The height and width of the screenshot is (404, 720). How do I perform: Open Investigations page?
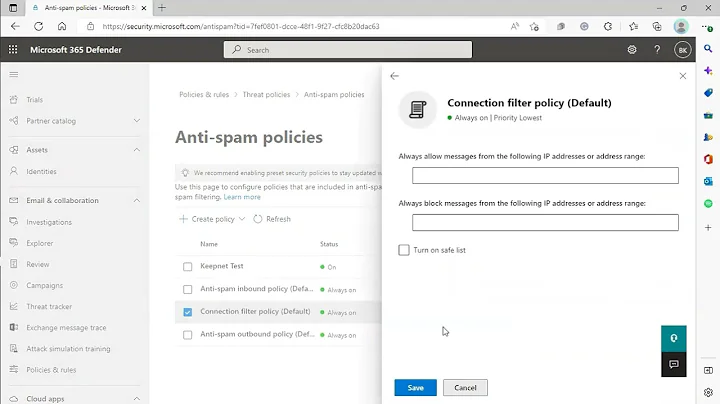[x=49, y=222]
